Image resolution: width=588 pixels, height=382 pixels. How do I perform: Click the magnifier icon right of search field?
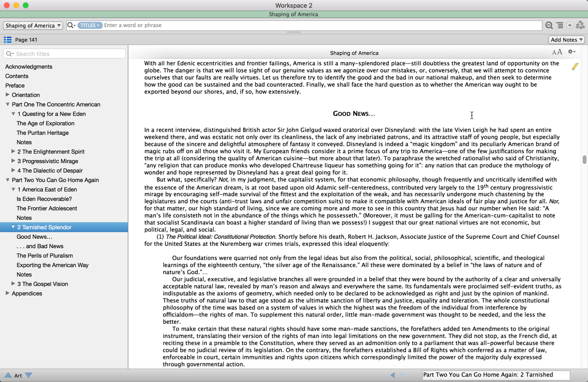(x=549, y=26)
